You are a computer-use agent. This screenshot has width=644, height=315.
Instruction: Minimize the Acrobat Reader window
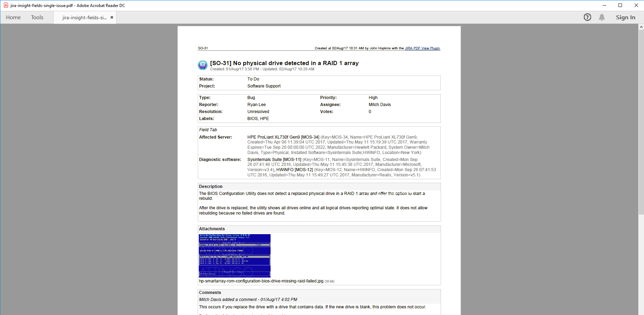(604, 5)
